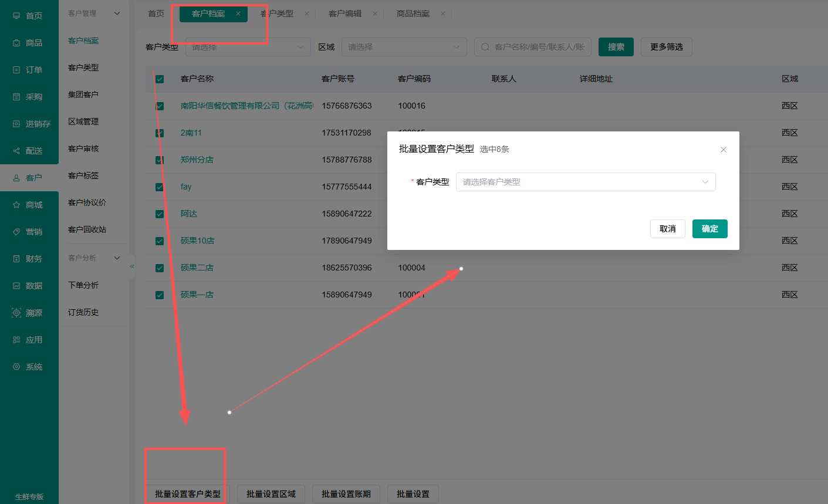Open the 请选择客户类型 dropdown in dialog

[586, 182]
